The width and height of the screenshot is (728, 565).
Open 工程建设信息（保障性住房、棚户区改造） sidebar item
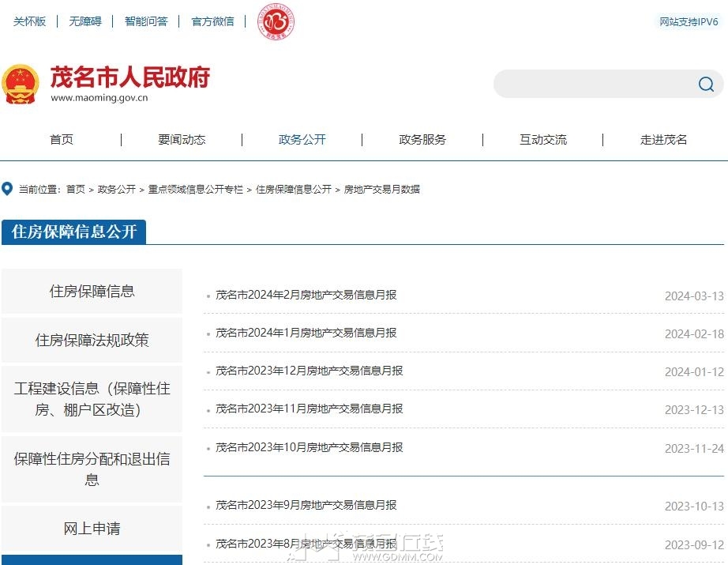92,399
